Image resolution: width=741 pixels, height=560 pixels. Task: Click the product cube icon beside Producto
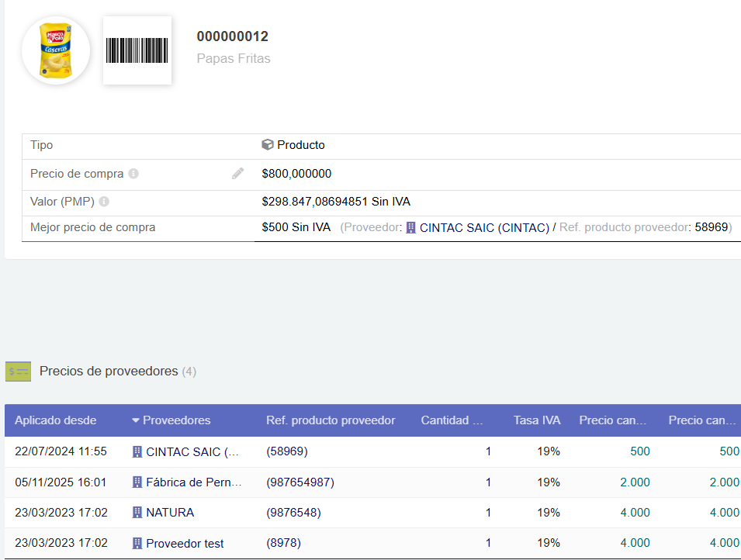tap(268, 145)
